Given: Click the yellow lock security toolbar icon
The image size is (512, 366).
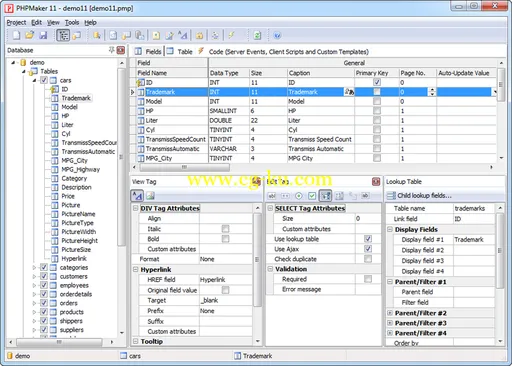Looking at the screenshot, I should [x=199, y=35].
